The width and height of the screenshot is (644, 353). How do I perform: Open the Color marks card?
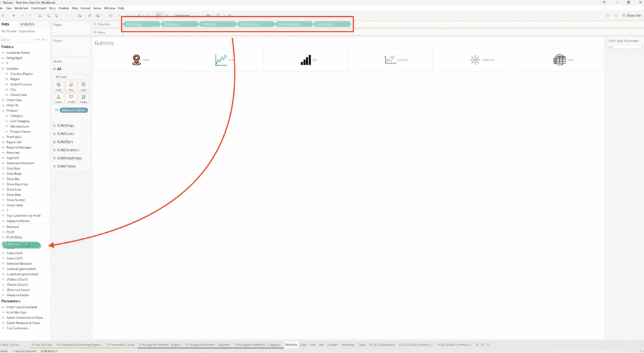[x=58, y=86]
